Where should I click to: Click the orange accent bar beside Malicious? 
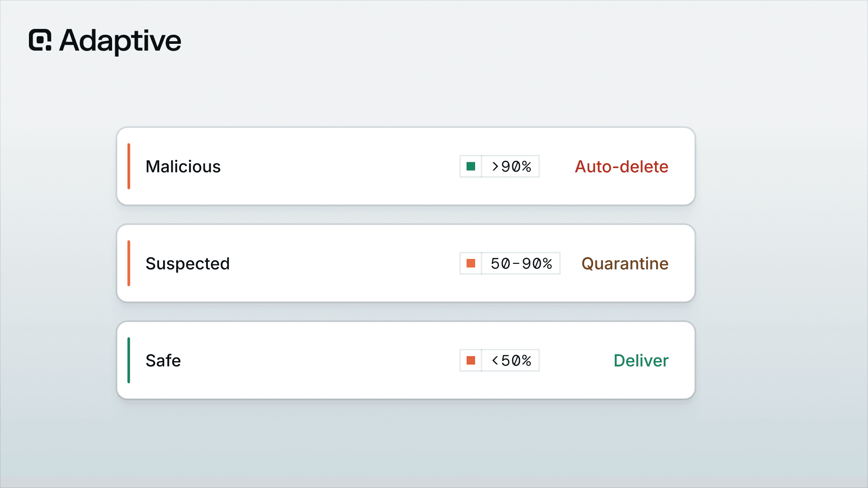click(129, 166)
